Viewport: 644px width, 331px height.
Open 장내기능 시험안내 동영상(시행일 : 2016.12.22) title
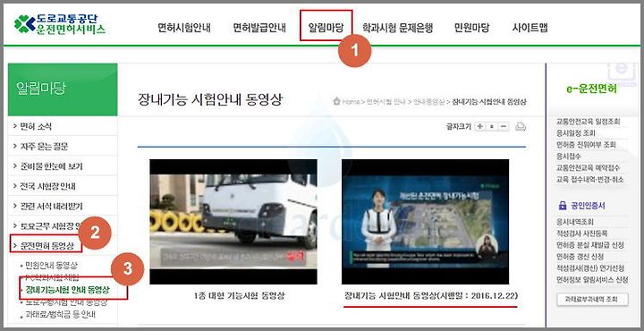click(x=431, y=296)
